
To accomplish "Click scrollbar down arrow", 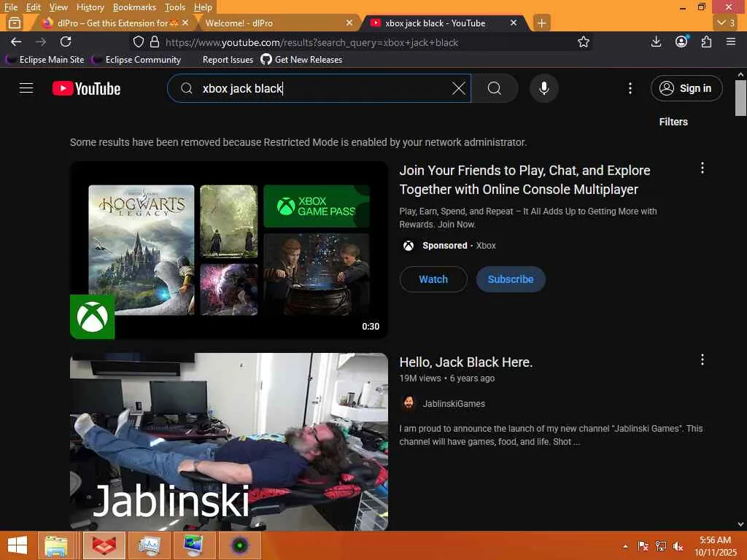I will pos(740,524).
